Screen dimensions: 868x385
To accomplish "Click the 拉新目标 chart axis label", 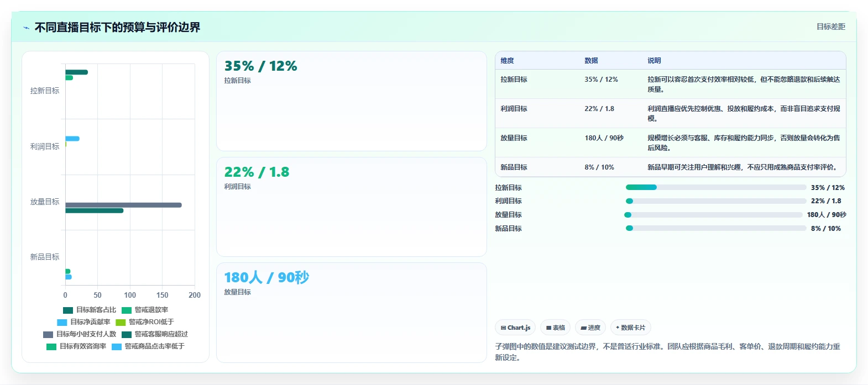I will pos(45,91).
